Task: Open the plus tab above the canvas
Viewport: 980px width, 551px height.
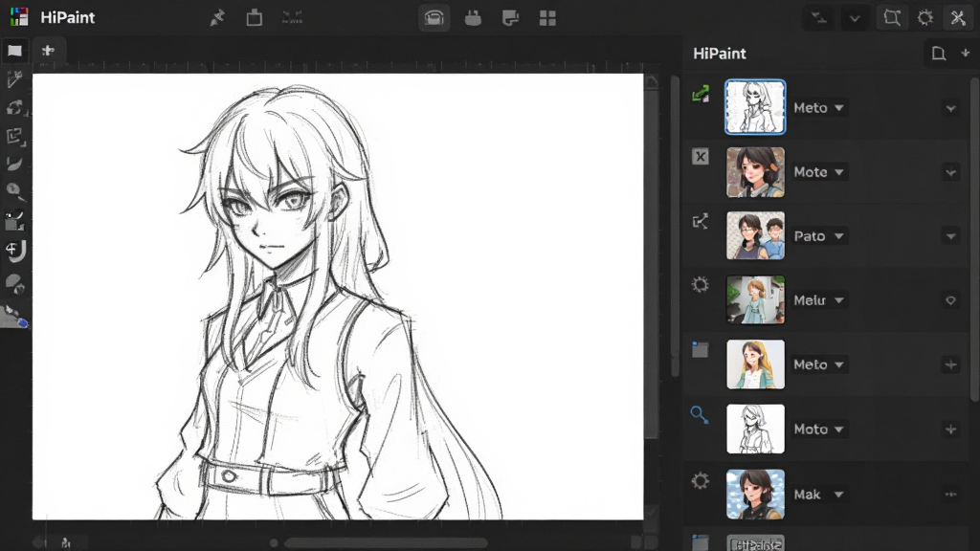Action: coord(48,51)
